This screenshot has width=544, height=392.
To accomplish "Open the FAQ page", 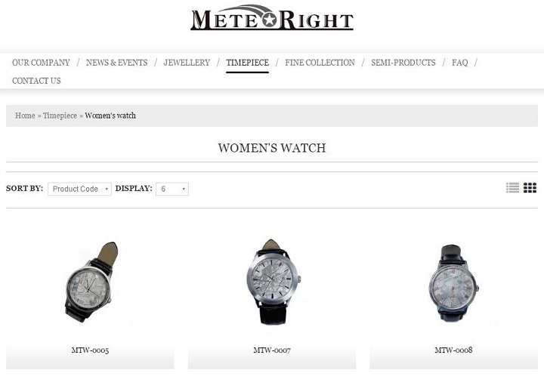I will click(459, 63).
